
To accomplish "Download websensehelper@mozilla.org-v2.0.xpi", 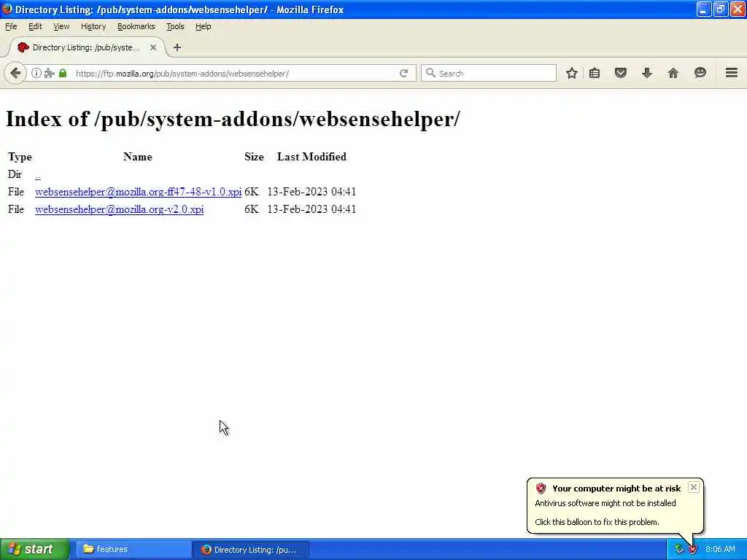I will [119, 209].
